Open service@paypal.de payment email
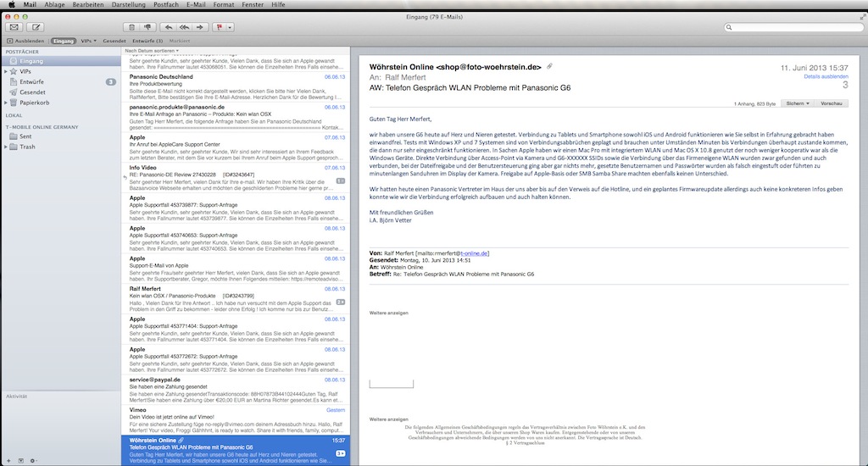The image size is (868, 466). point(236,391)
